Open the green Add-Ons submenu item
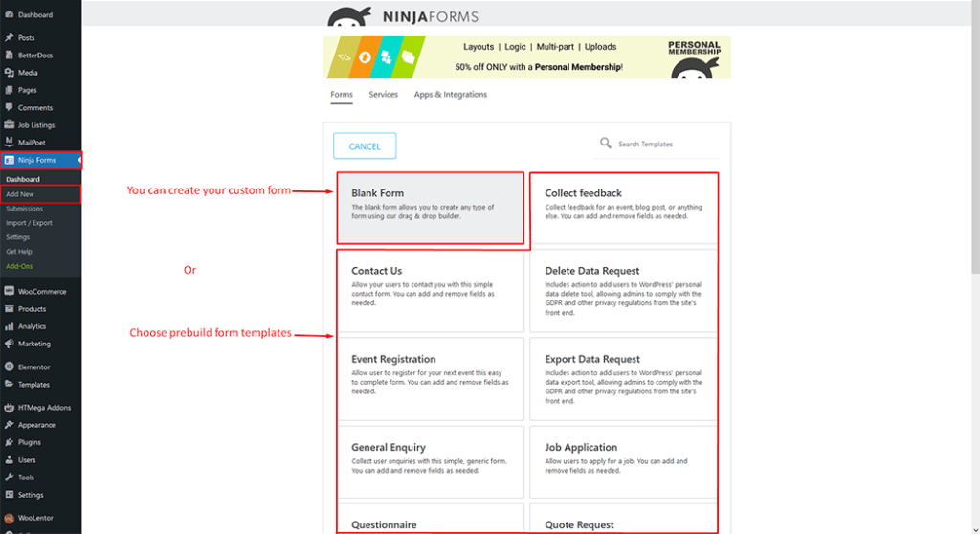 (x=19, y=266)
